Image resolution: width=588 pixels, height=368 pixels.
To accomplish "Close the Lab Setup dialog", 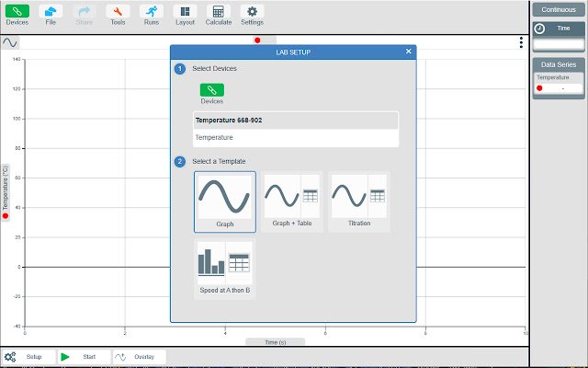I will click(x=408, y=52).
